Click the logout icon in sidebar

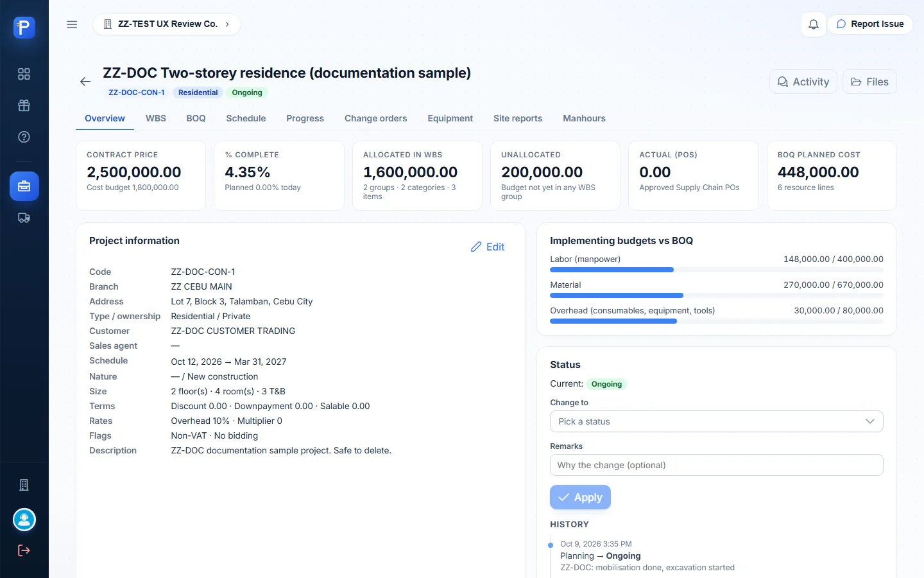(24, 550)
